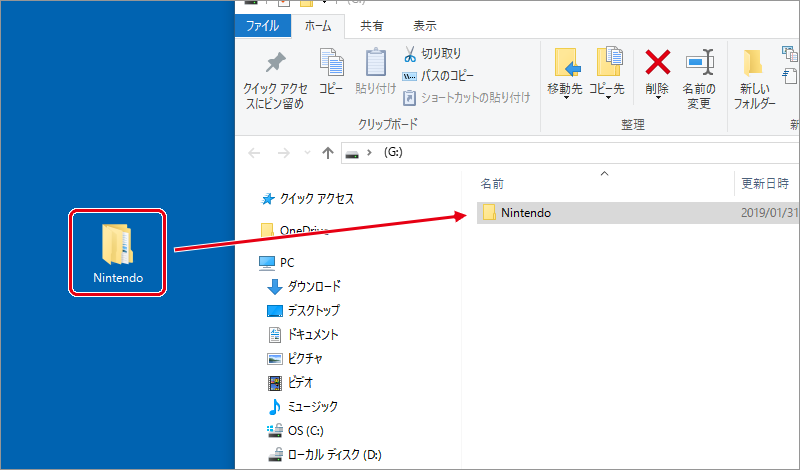Screen dimensions: 800x470
Task: Open Documents (ドキュメント) in navigation pane
Action: coord(303,335)
